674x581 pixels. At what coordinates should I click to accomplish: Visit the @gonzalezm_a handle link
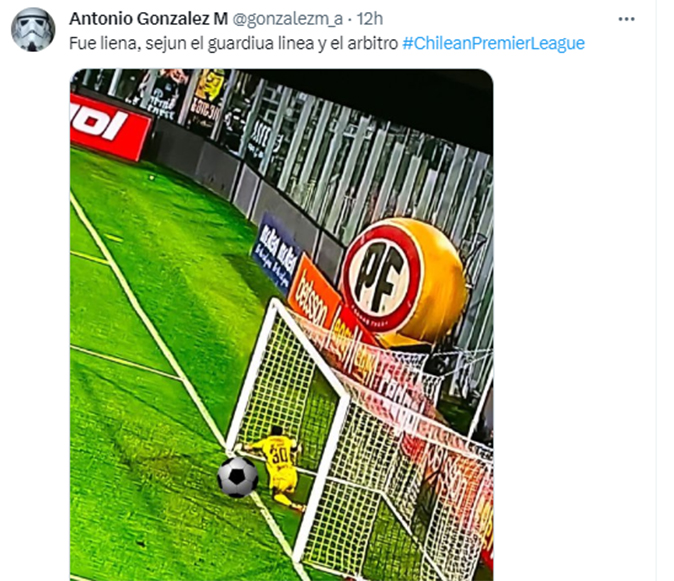pos(288,19)
